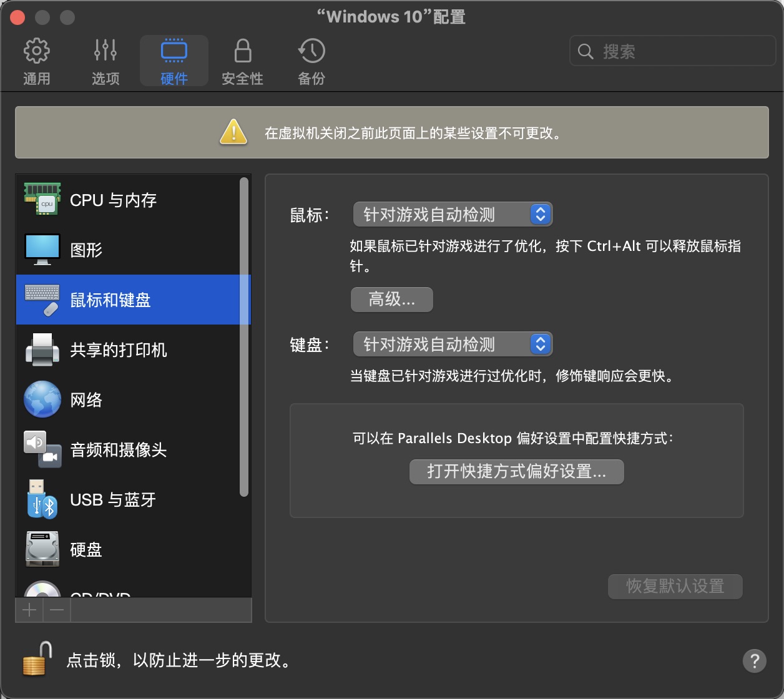Click the lock icon to prevent changes
This screenshot has width=784, height=699.
(37, 658)
